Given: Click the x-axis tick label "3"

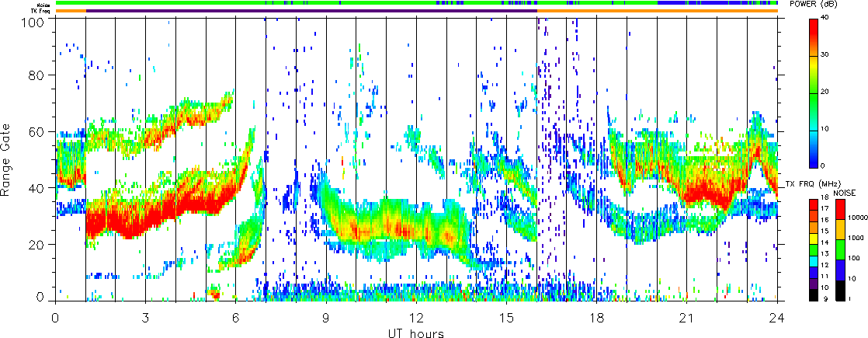Looking at the screenshot, I should [145, 318].
